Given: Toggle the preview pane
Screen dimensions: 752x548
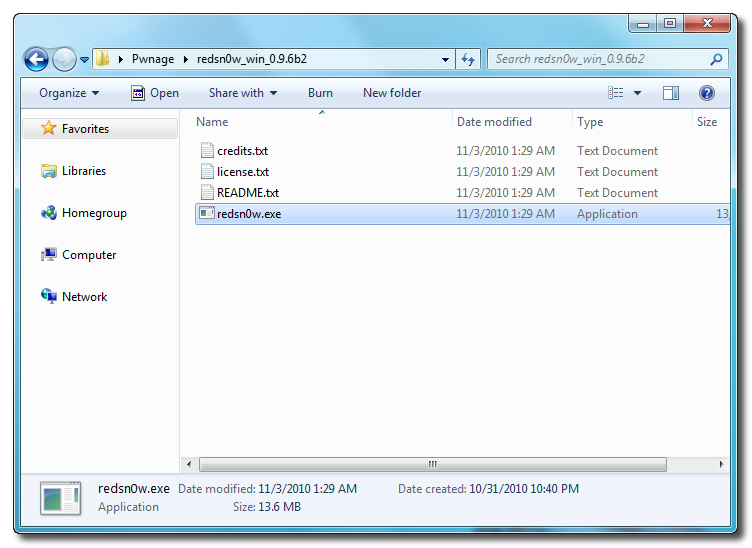Looking at the screenshot, I should [670, 93].
